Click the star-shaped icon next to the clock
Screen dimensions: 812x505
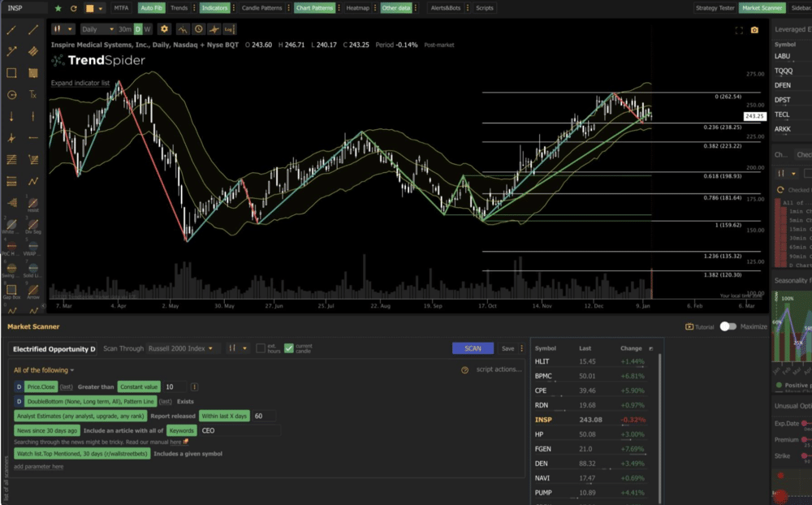[214, 29]
